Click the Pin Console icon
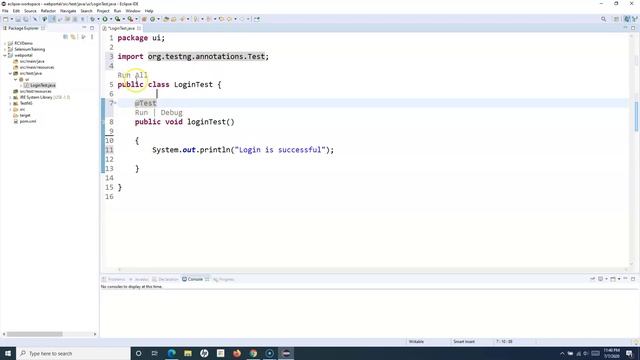The image size is (640, 360). (592, 279)
